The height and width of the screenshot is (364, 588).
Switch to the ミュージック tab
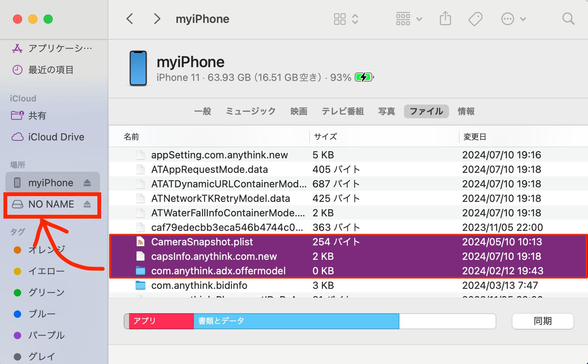pos(250,111)
